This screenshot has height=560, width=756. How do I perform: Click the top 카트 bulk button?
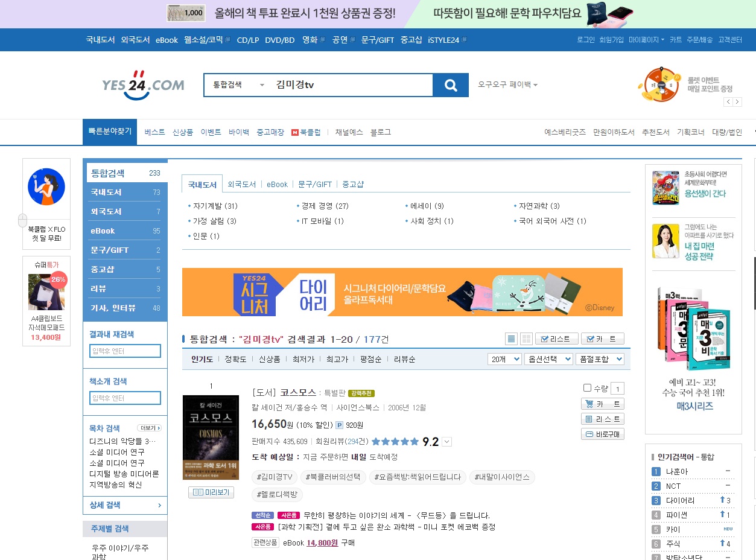click(602, 339)
